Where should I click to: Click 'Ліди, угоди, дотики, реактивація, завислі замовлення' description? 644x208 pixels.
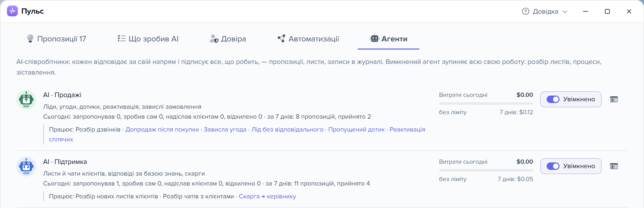pyautogui.click(x=122, y=107)
